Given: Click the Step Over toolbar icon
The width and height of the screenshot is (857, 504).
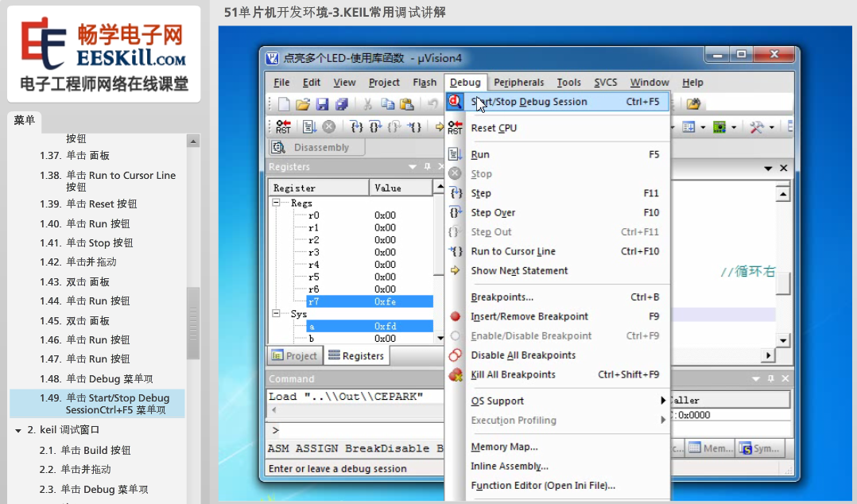Looking at the screenshot, I should click(x=375, y=127).
